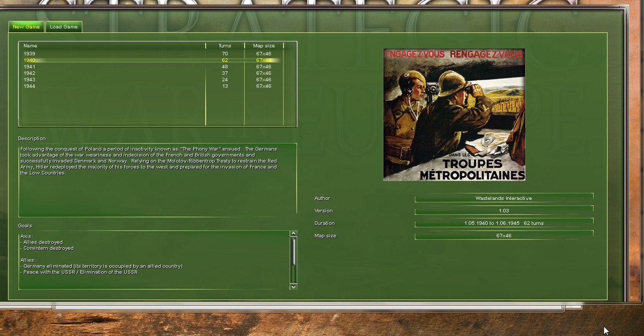This screenshot has width=644, height=336.
Task: Pick the 1944 scenario
Action: tap(151, 86)
